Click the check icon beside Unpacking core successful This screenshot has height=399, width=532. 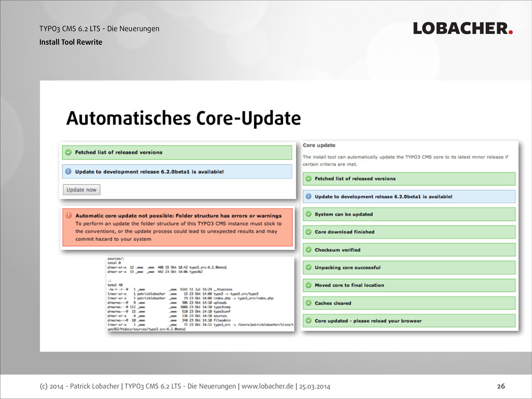tap(309, 268)
